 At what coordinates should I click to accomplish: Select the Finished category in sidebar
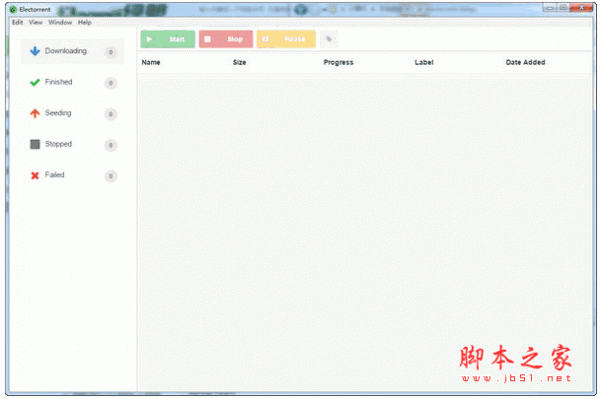72,82
